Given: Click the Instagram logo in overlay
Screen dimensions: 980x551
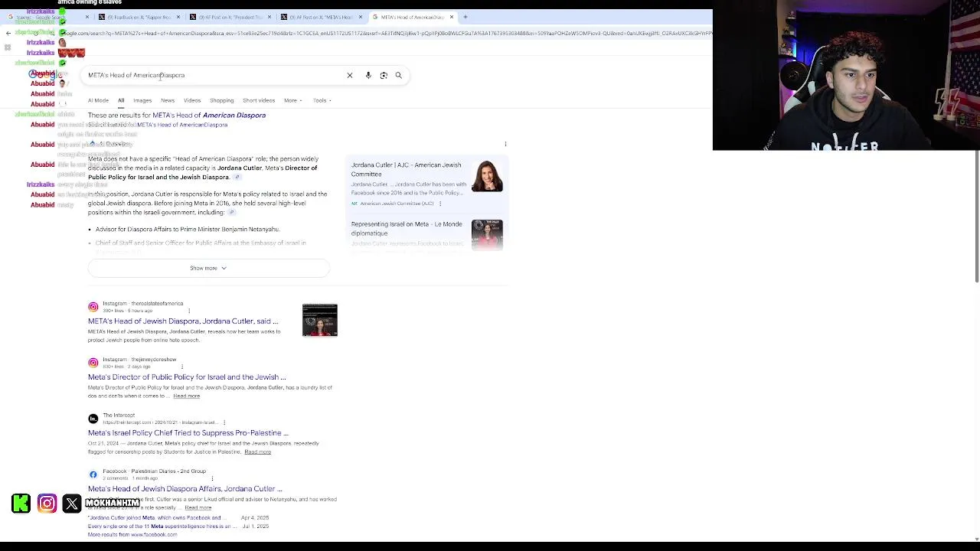Looking at the screenshot, I should tap(47, 504).
